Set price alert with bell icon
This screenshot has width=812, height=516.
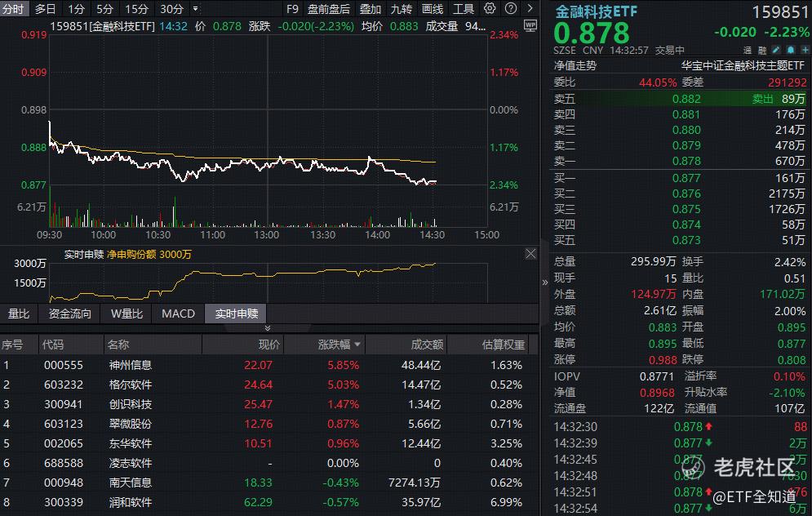[x=790, y=50]
